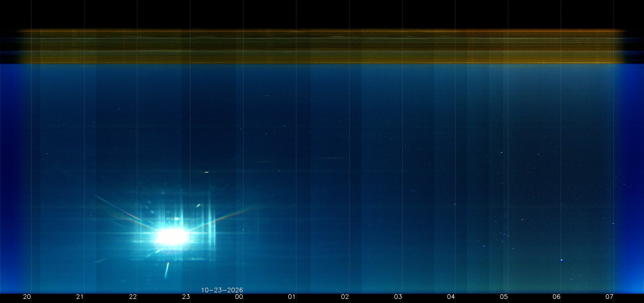Click the 00 midnight hour label
The image size is (644, 303).
[x=239, y=297]
